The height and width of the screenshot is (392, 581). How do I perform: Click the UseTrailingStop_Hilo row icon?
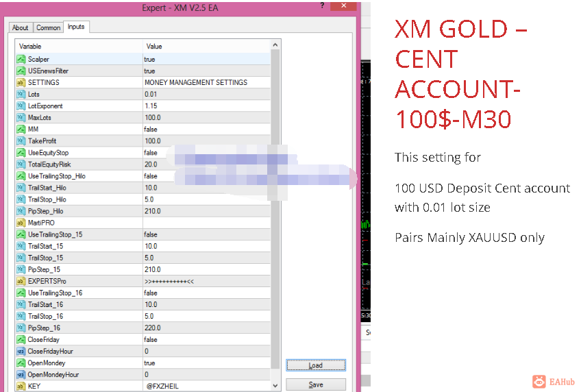[x=21, y=176]
